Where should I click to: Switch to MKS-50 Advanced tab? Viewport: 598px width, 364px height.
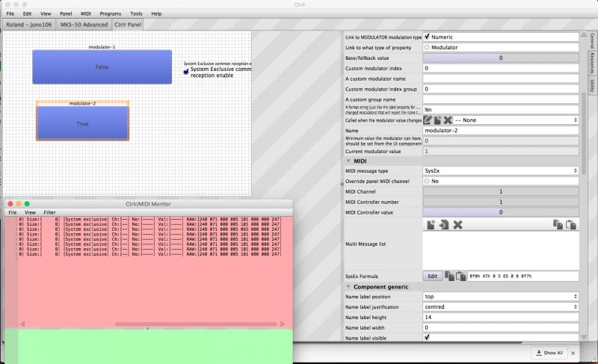pyautogui.click(x=84, y=25)
